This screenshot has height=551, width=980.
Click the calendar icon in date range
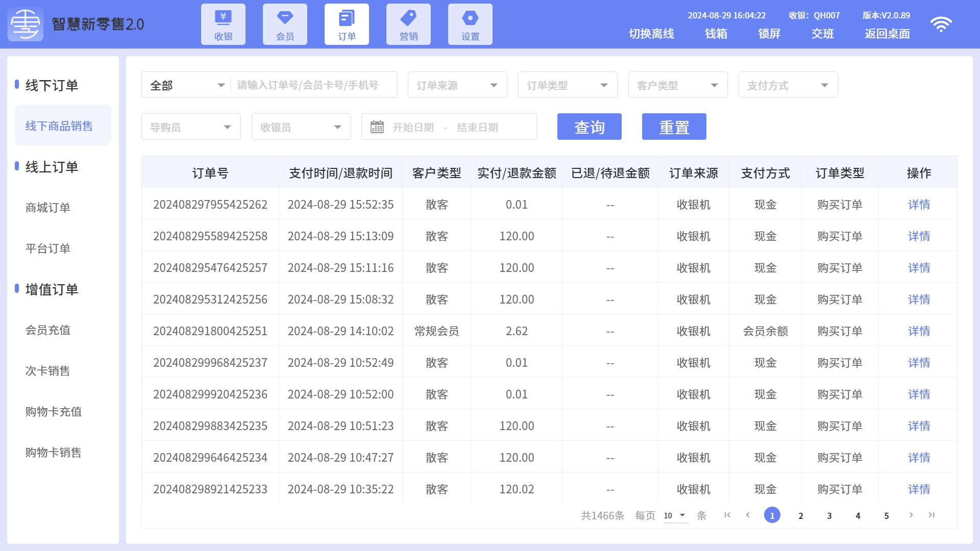(x=377, y=127)
